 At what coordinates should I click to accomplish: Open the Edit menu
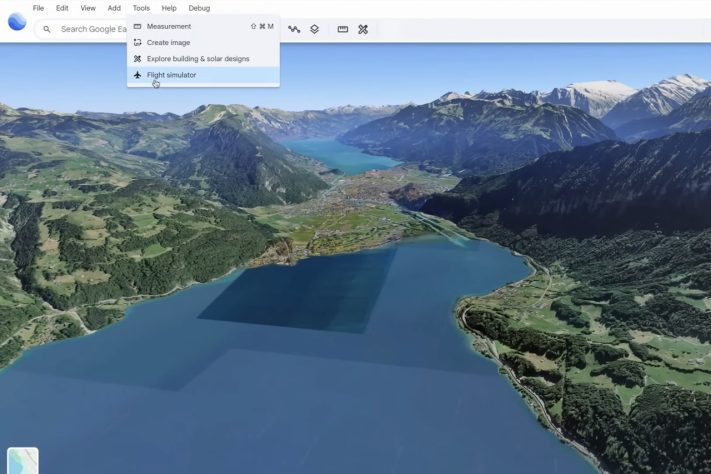[62, 8]
